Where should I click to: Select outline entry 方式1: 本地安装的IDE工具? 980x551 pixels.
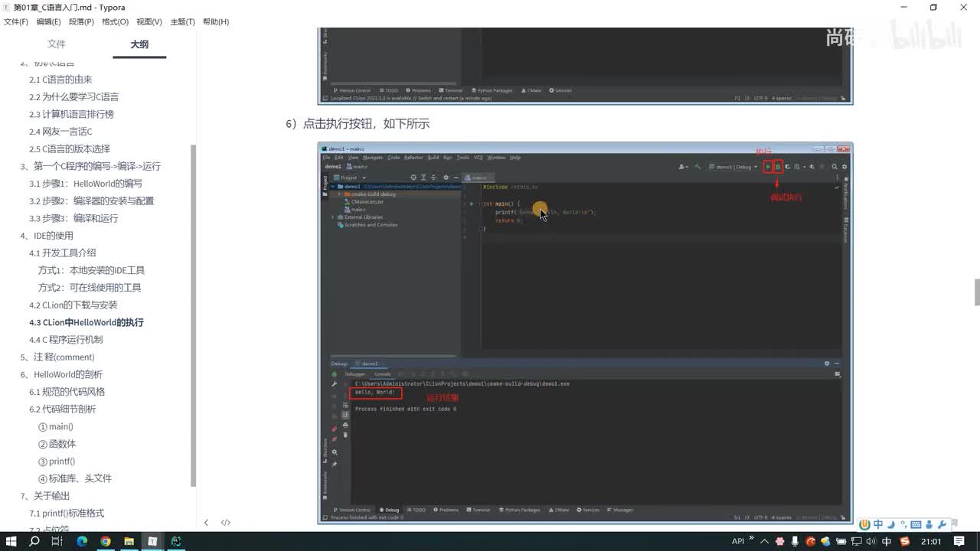tap(91, 270)
